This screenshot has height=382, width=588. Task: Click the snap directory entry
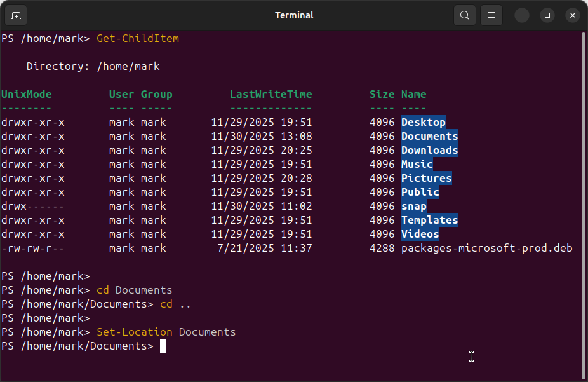(414, 206)
